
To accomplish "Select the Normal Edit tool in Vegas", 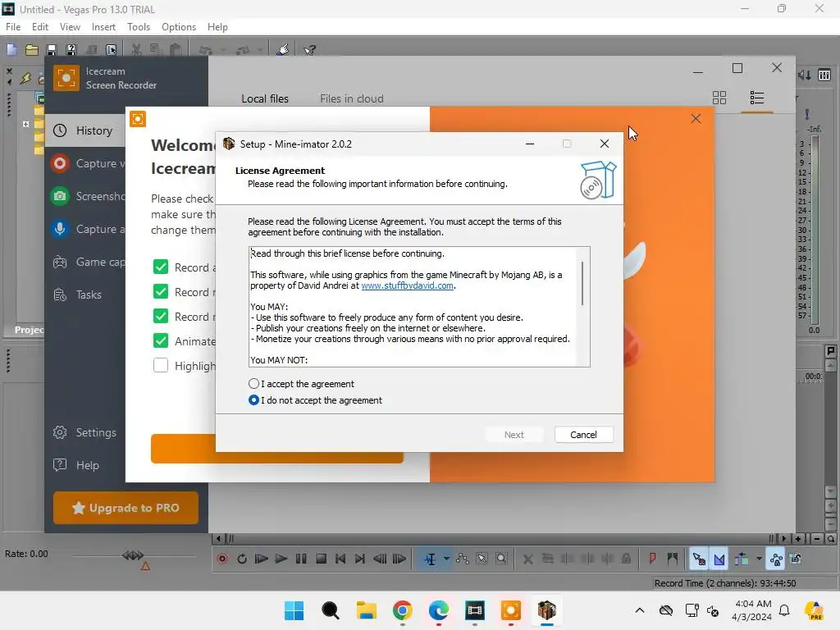I will coord(430,559).
